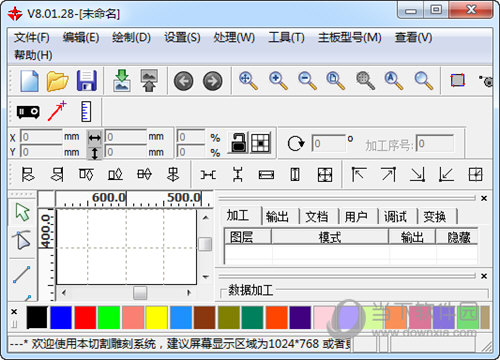Choose the node editing tool

pyautogui.click(x=22, y=240)
